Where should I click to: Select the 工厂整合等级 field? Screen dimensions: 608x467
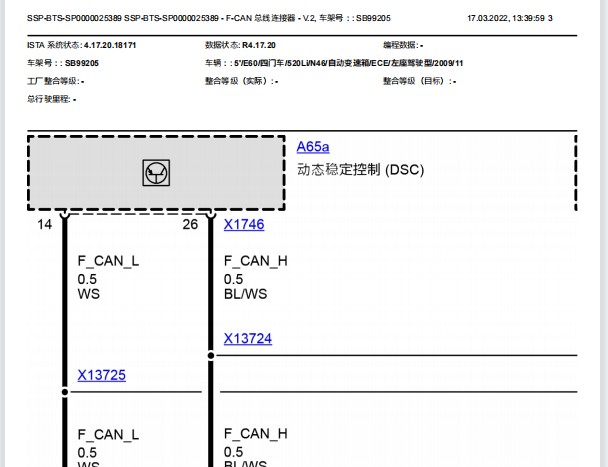(55, 81)
